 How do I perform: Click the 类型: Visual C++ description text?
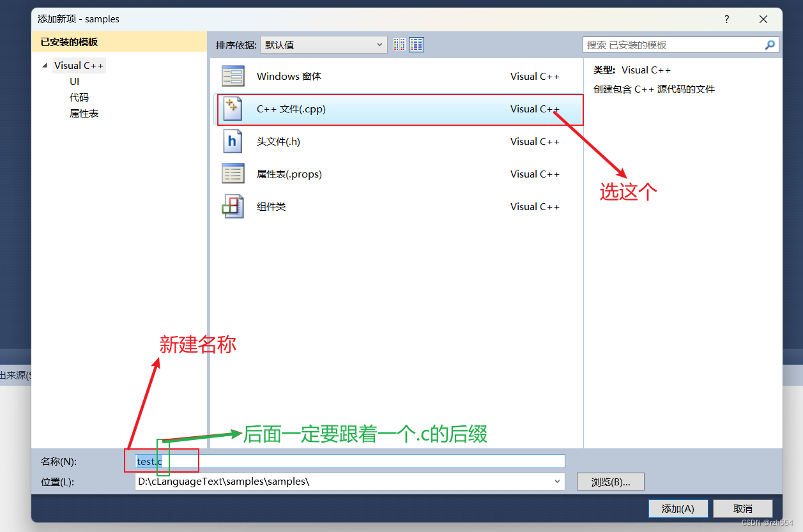pyautogui.click(x=632, y=70)
